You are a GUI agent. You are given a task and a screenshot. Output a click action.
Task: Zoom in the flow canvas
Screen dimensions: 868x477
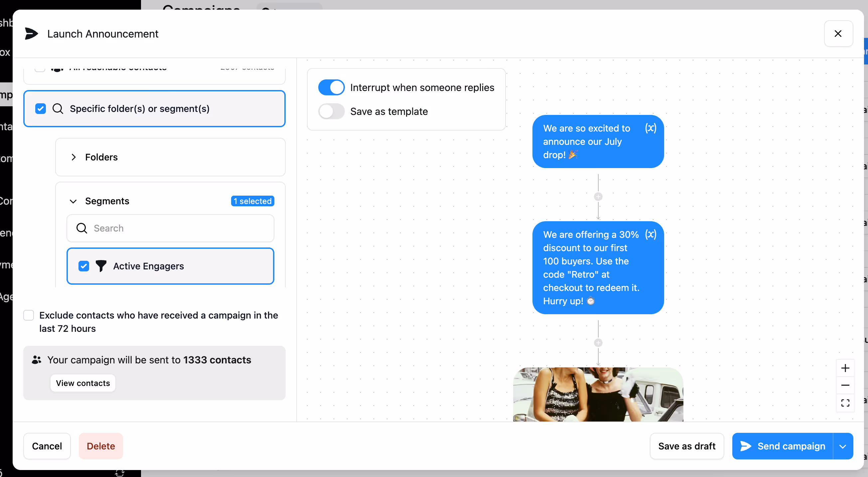pyautogui.click(x=845, y=368)
